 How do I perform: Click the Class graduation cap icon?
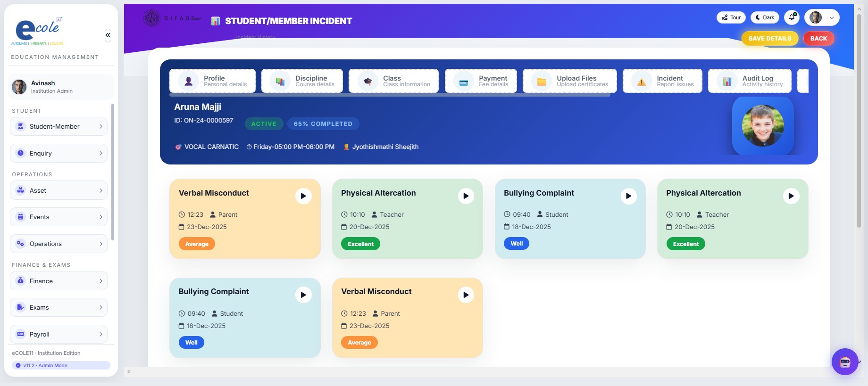367,81
